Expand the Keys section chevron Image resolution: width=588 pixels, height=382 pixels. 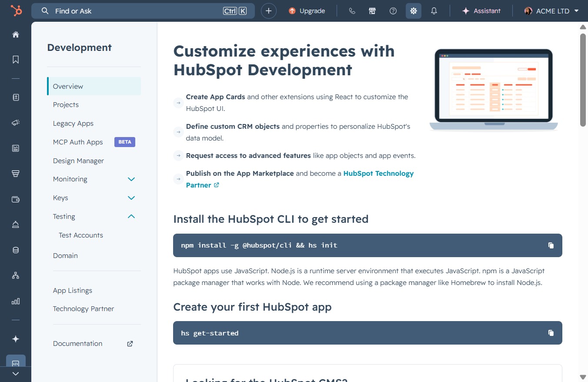(x=131, y=198)
